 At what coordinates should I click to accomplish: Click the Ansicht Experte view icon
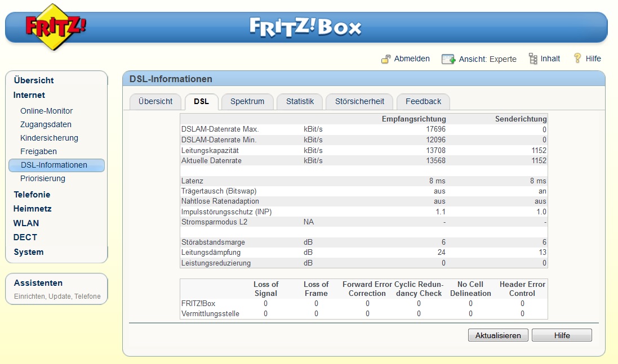coord(448,59)
